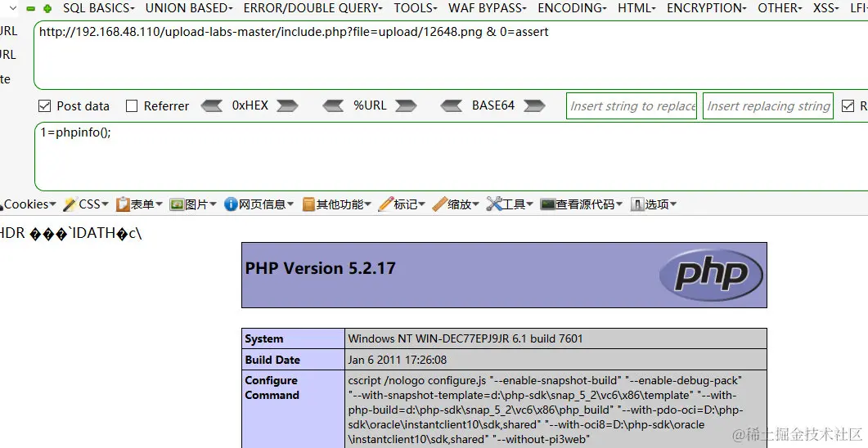
Task: Toggle the checkbox right of replacing string
Action: [x=848, y=105]
